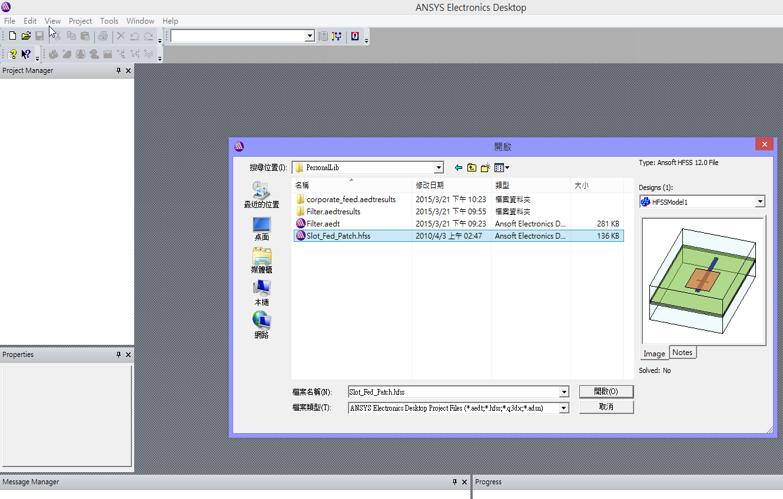783x499 pixels.
Task: Expand the HFSSModel1 designs dropdown
Action: click(x=760, y=202)
